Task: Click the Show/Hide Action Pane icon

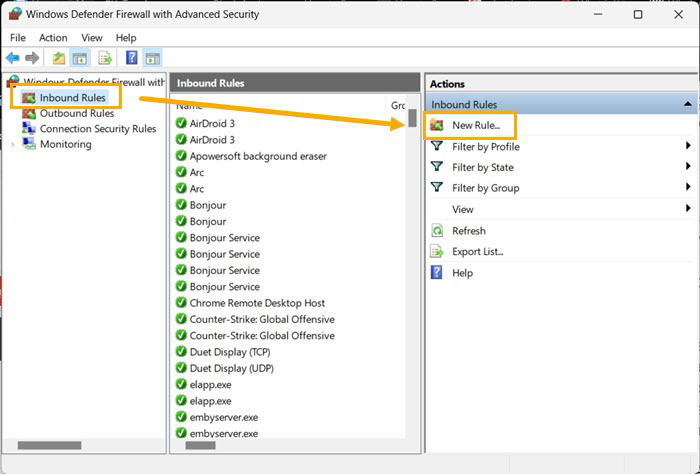Action: point(153,58)
